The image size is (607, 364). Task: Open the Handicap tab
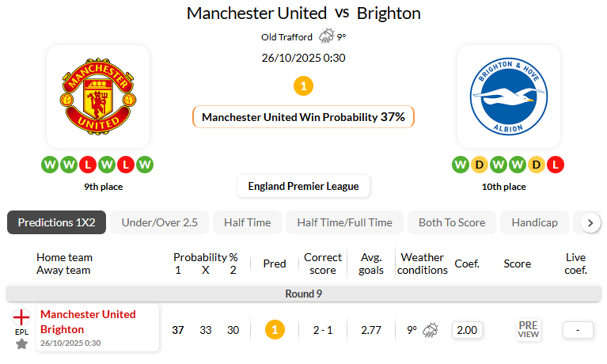coord(534,222)
